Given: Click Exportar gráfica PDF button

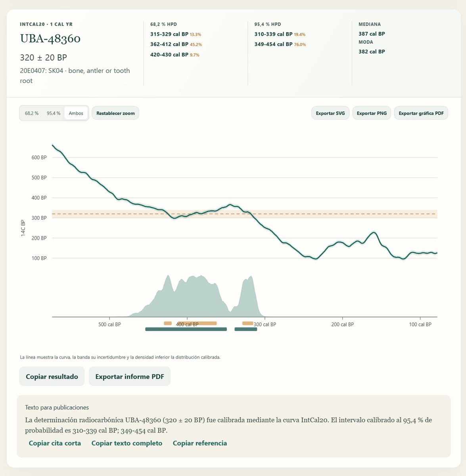Looking at the screenshot, I should [x=421, y=113].
